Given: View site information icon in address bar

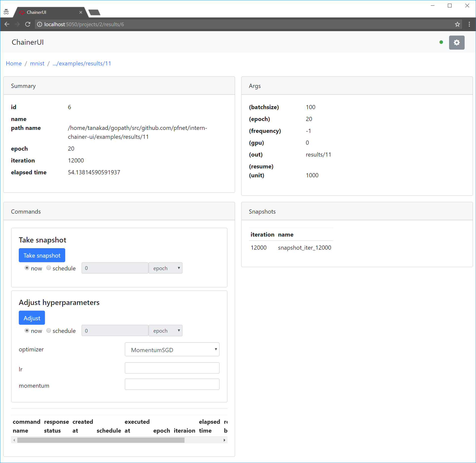Looking at the screenshot, I should pyautogui.click(x=40, y=24).
